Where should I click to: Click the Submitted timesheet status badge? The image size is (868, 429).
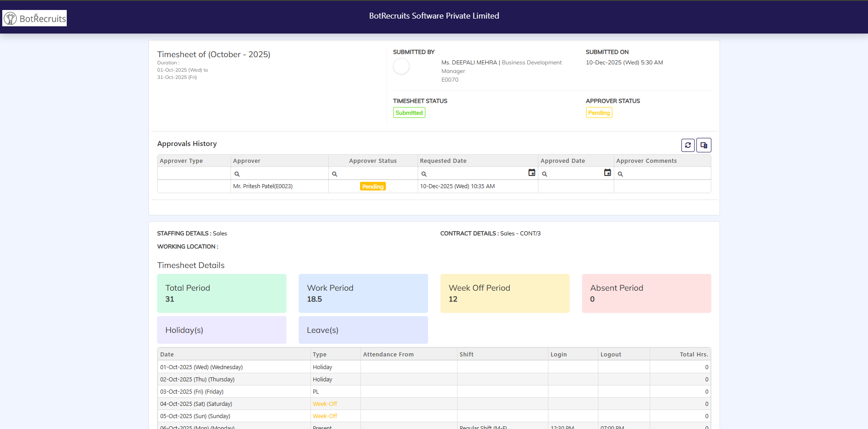click(409, 113)
